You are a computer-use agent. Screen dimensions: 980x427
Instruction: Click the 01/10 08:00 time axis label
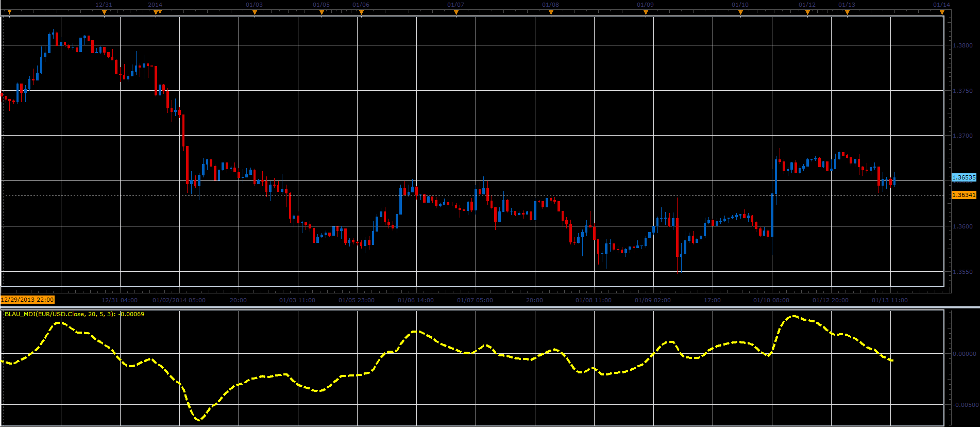point(771,300)
